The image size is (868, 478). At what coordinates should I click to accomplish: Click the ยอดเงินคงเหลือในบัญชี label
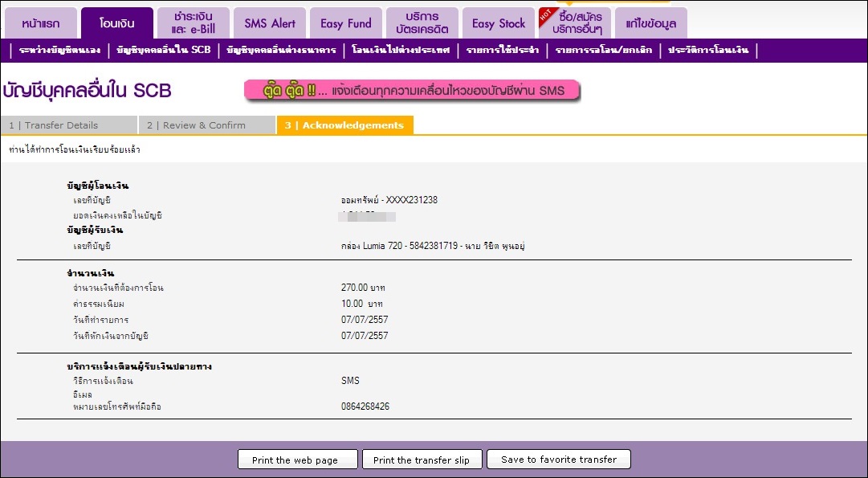click(117, 215)
